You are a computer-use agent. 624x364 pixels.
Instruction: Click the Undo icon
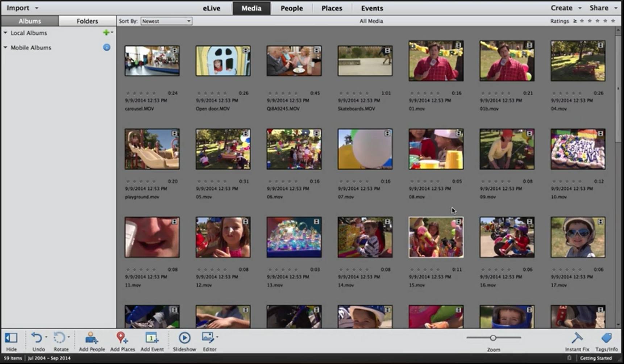pyautogui.click(x=36, y=338)
